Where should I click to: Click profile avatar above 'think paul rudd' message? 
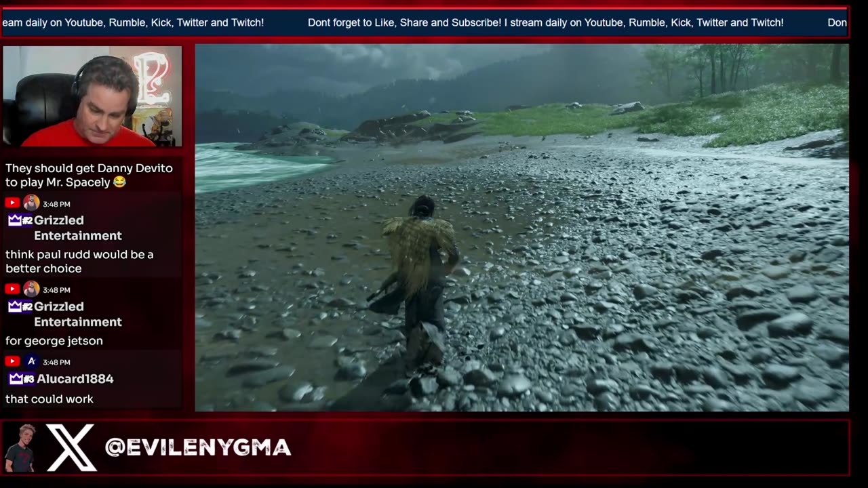(31, 203)
